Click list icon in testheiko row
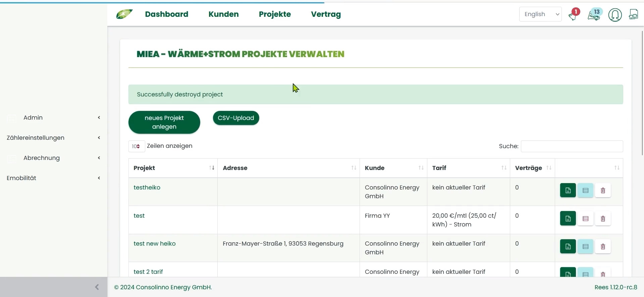644x297 pixels. click(x=585, y=190)
